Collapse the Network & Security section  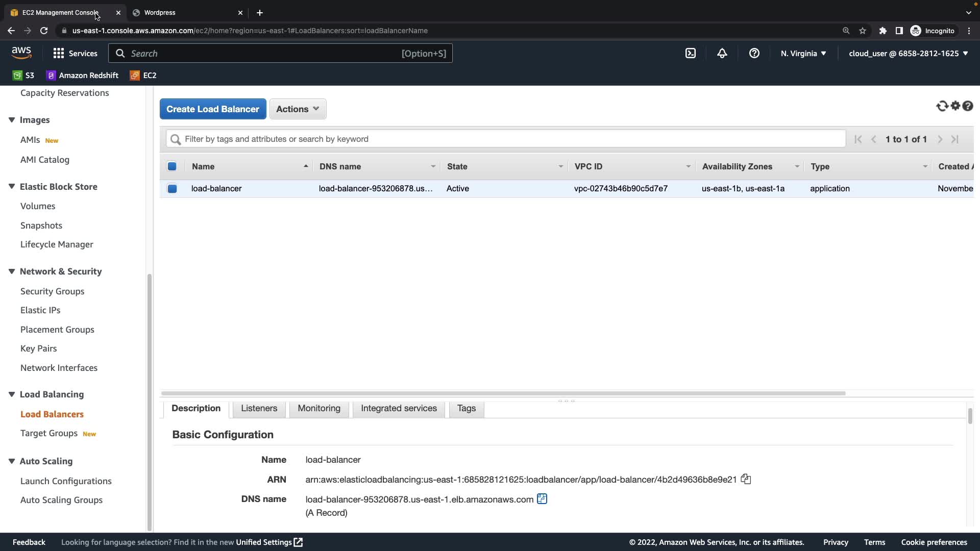click(12, 271)
